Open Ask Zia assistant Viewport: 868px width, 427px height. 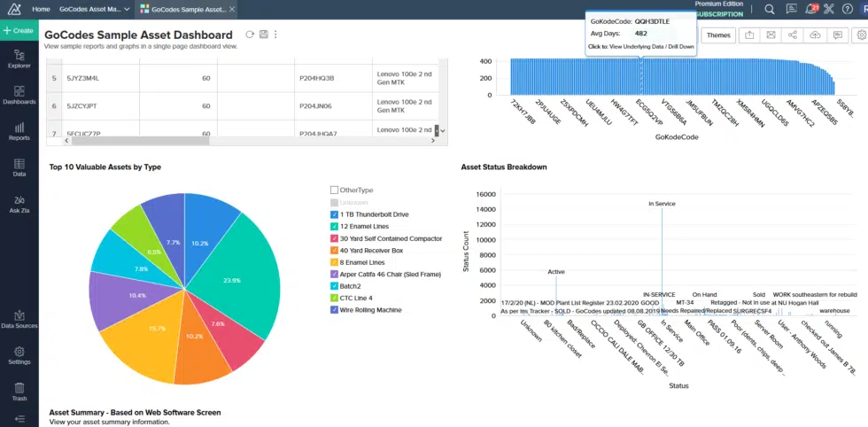[19, 203]
